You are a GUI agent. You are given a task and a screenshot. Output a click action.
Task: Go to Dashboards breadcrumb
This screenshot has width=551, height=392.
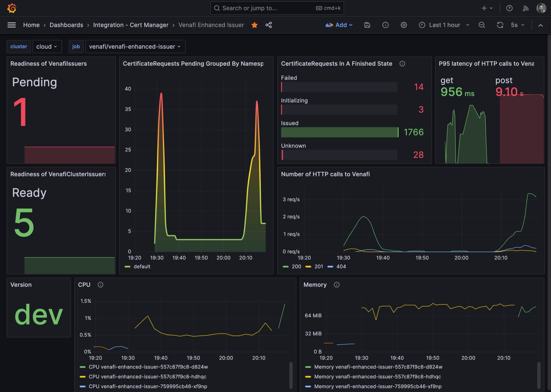click(66, 25)
